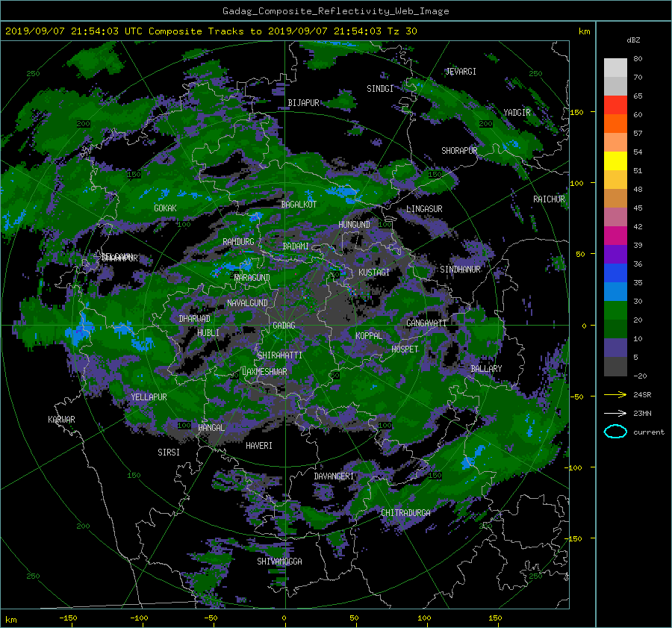Click the HOSPET city label
672x628 pixels.
[x=405, y=349]
